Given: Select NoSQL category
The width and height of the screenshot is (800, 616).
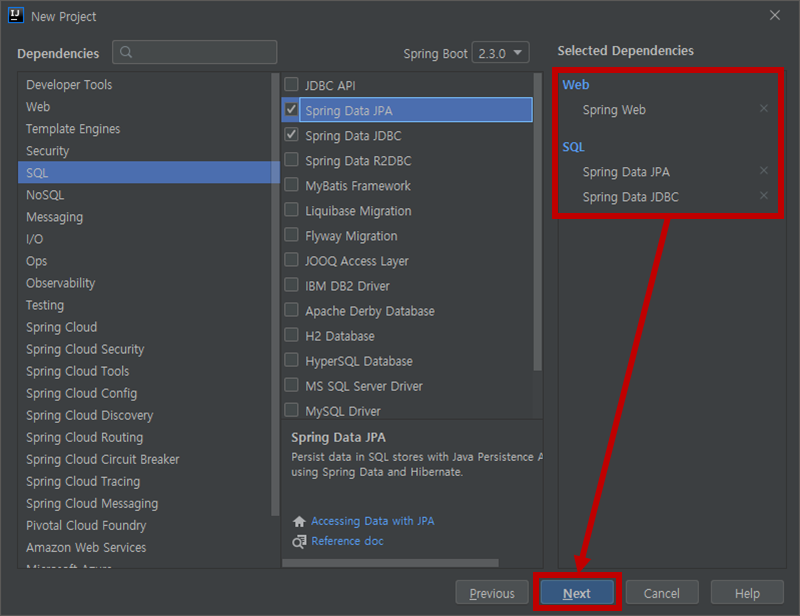Looking at the screenshot, I should click(x=145, y=194).
